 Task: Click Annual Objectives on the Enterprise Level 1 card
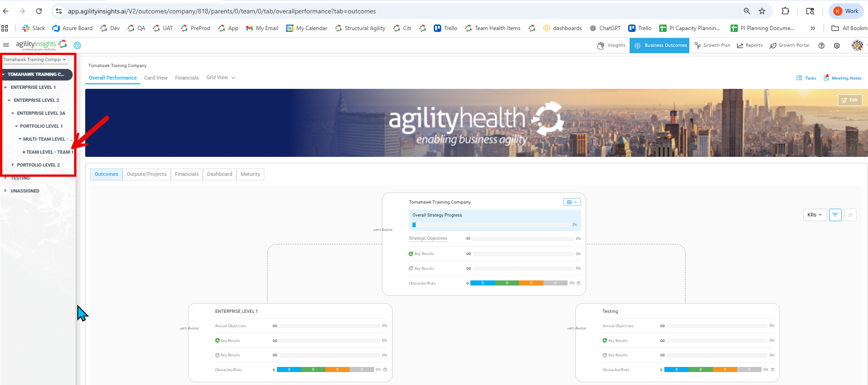[231, 326]
